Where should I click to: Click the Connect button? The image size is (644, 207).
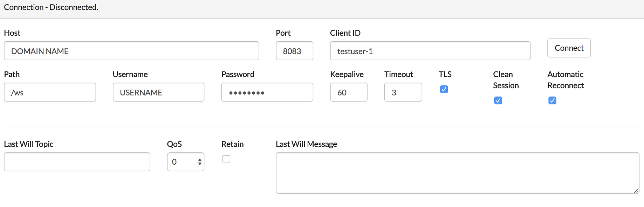pyautogui.click(x=569, y=48)
